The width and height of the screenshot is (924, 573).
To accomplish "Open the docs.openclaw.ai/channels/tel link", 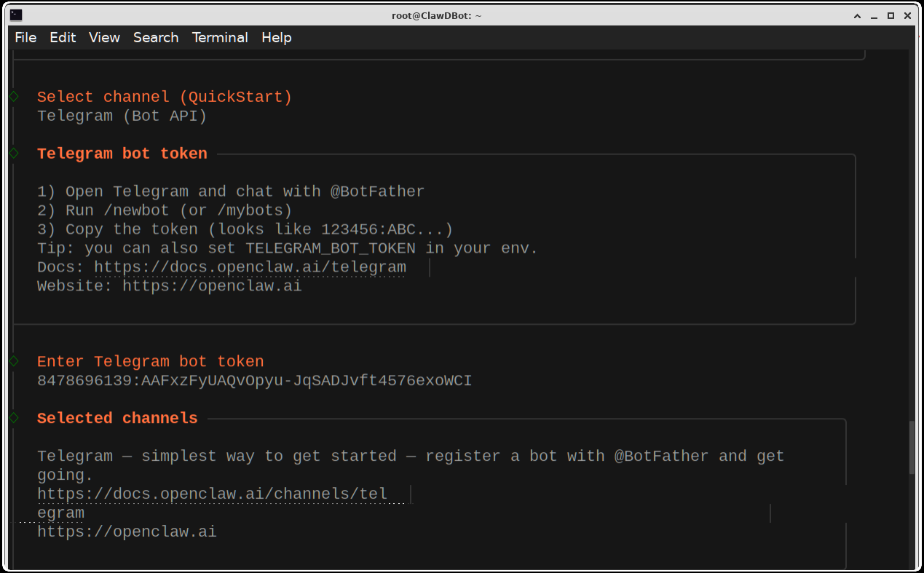I will pyautogui.click(x=212, y=494).
